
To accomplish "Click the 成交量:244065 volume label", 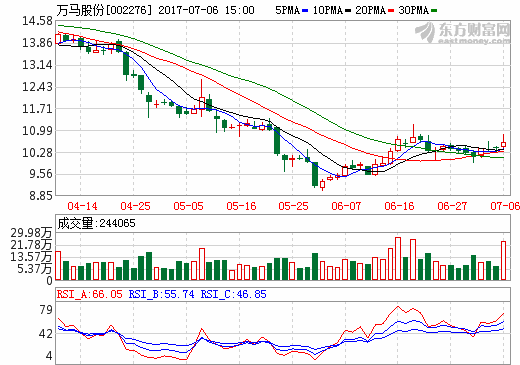I will [96, 223].
